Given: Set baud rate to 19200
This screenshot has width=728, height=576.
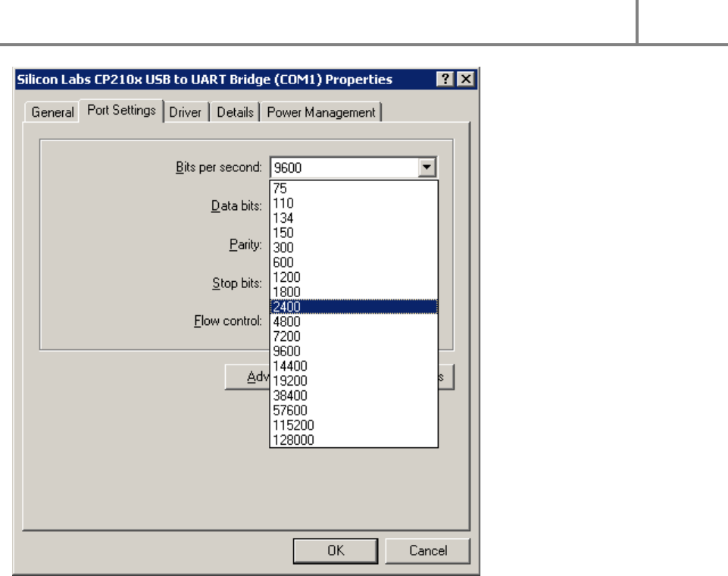Looking at the screenshot, I should tap(354, 381).
